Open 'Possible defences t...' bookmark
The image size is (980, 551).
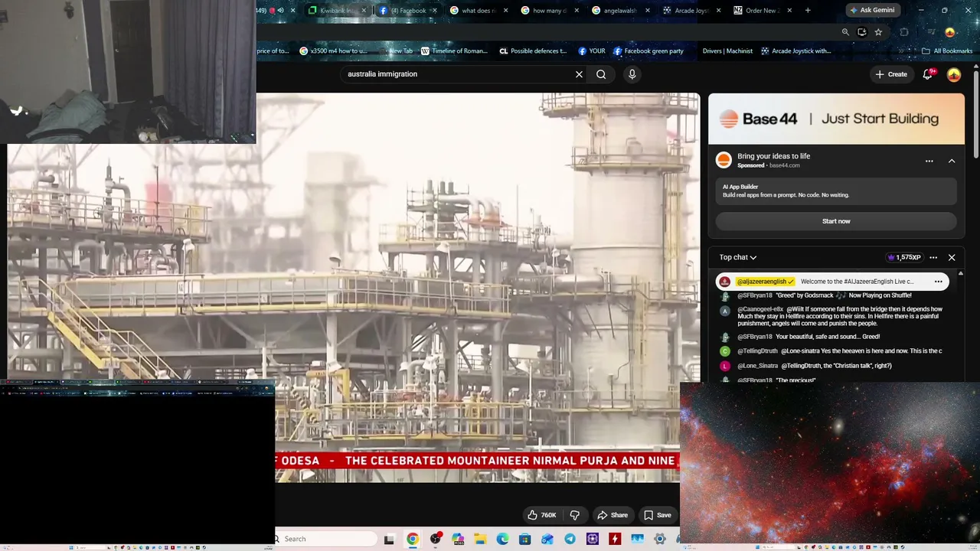pyautogui.click(x=533, y=51)
